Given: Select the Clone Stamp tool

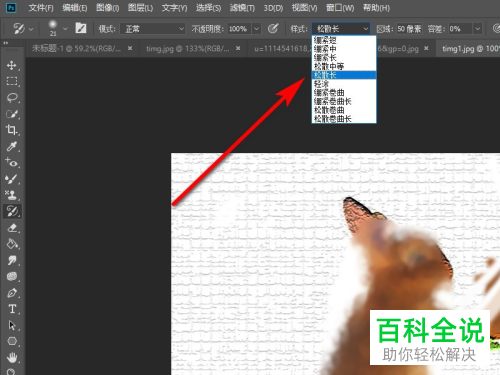Looking at the screenshot, I should click(x=12, y=195).
